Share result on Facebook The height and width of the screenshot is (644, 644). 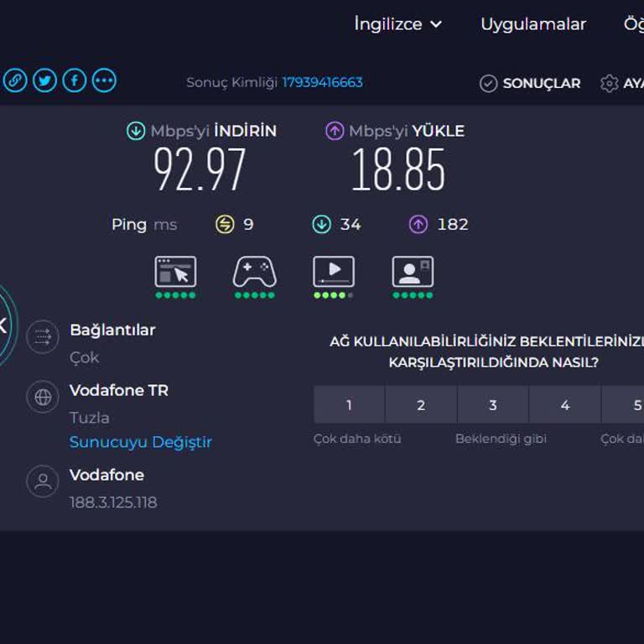[x=75, y=80]
